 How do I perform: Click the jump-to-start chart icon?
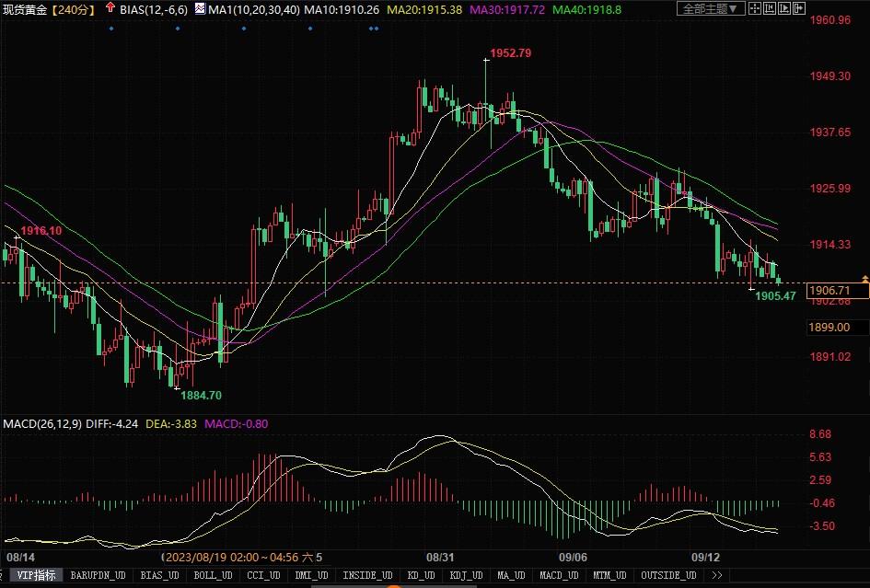click(770, 8)
